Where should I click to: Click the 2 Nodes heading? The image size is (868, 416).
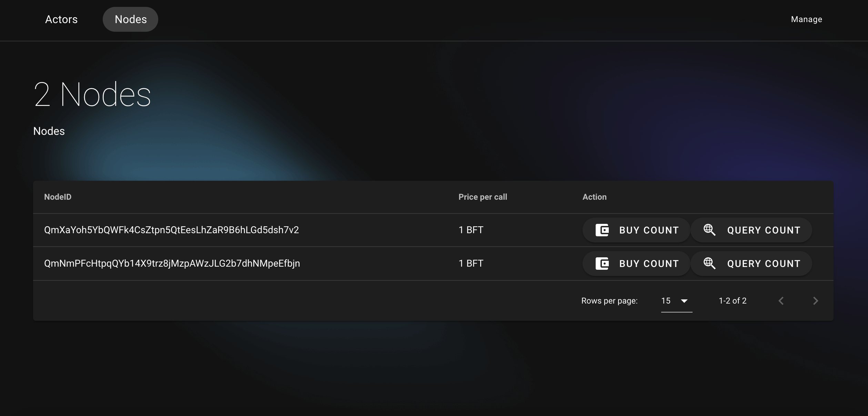point(92,95)
